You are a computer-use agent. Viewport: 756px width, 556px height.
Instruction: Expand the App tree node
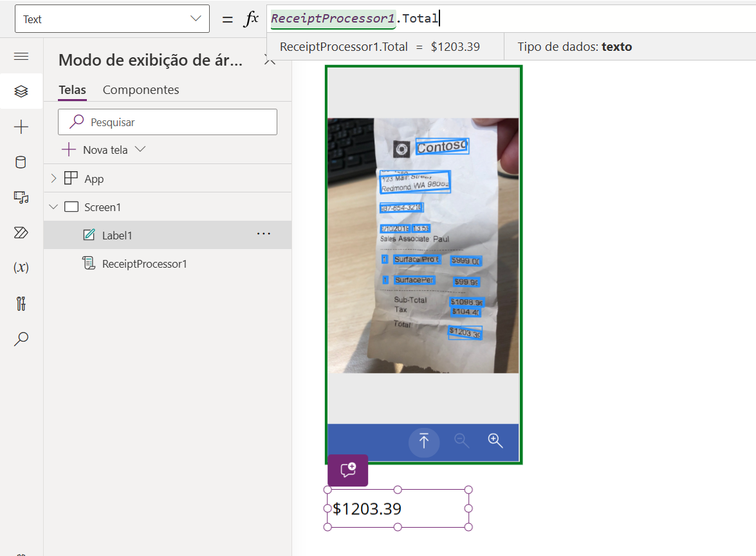[53, 178]
